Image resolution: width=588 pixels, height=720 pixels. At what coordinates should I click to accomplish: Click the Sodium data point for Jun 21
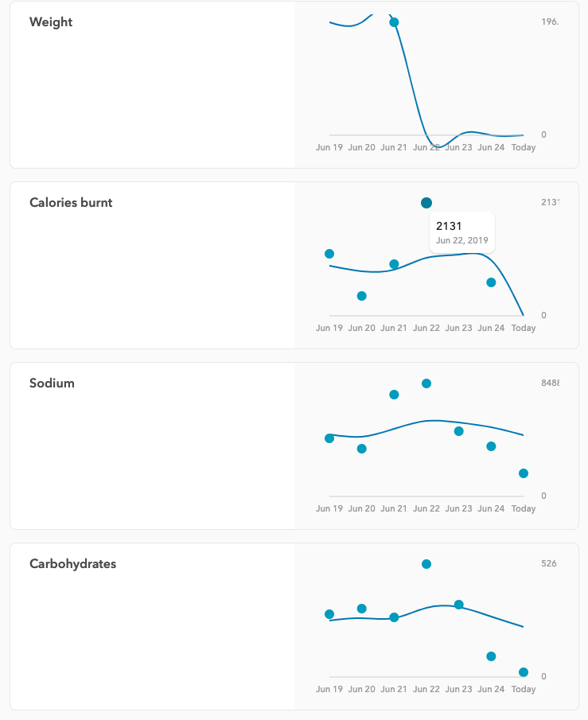tap(394, 395)
